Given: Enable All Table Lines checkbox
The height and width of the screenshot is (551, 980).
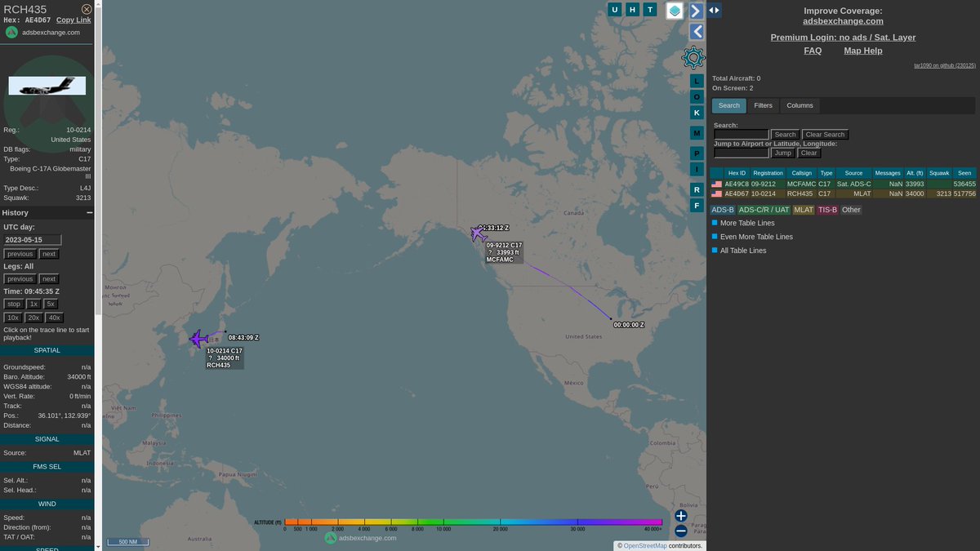Looking at the screenshot, I should 715,250.
